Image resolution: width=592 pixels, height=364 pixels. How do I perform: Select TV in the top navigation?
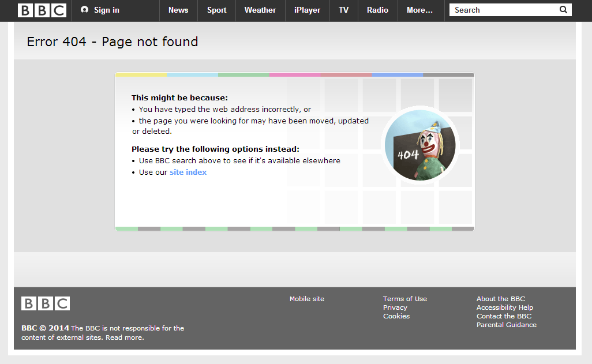pos(343,10)
